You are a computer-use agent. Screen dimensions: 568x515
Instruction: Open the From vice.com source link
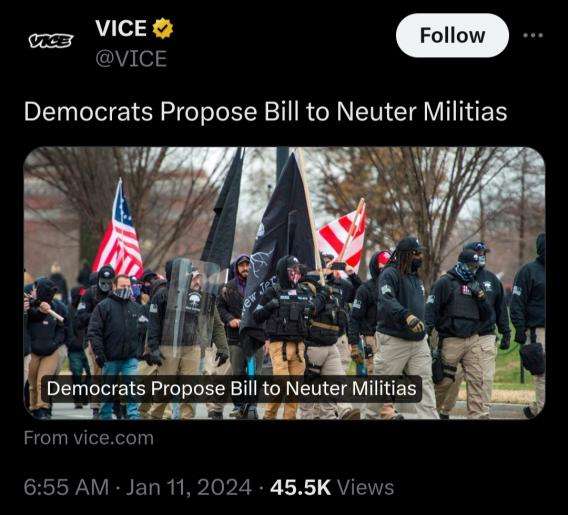point(89,438)
